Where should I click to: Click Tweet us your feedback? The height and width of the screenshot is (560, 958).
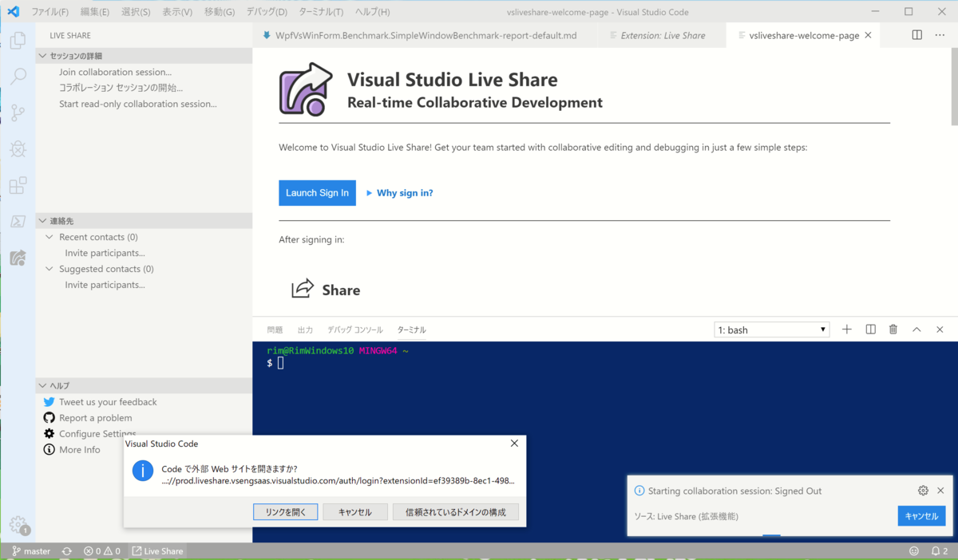108,402
